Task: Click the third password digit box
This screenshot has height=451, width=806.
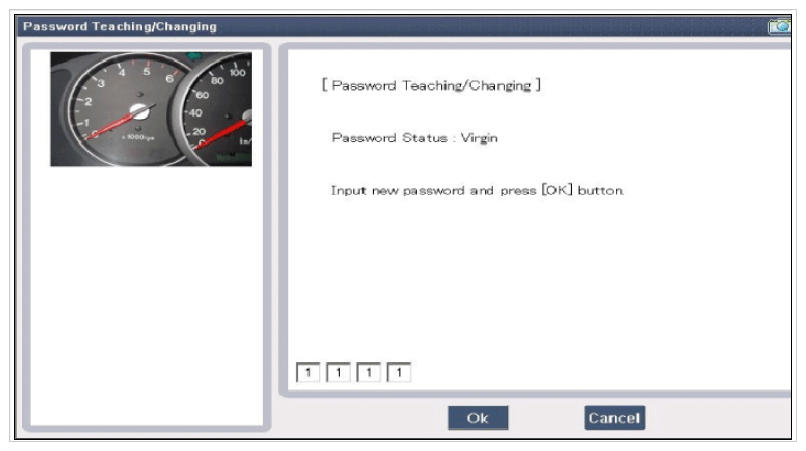Action: click(369, 372)
